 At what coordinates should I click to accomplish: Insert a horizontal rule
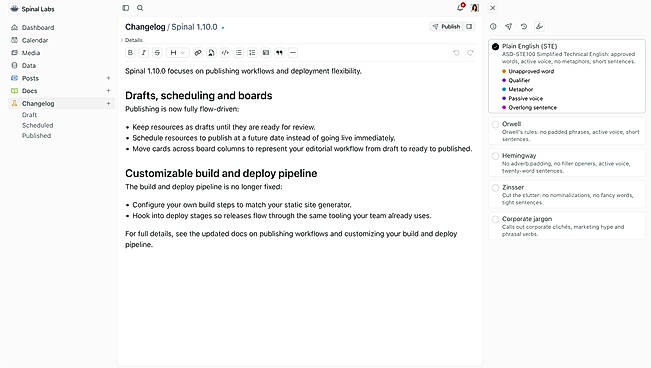click(293, 53)
